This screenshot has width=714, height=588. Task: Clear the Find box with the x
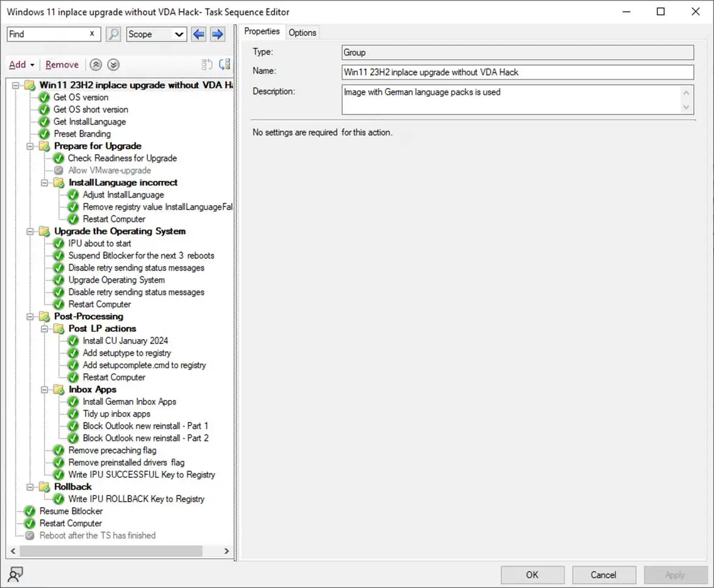pyautogui.click(x=92, y=33)
